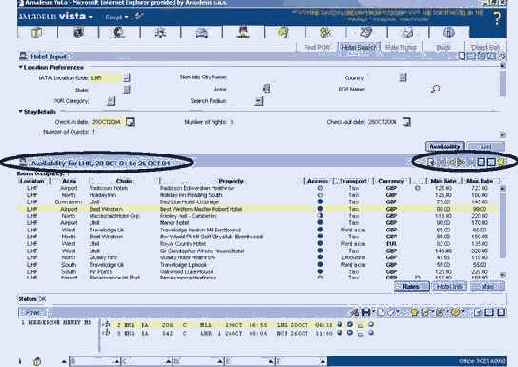Sort by the Chain column header
518x367 pixels.
(x=124, y=181)
